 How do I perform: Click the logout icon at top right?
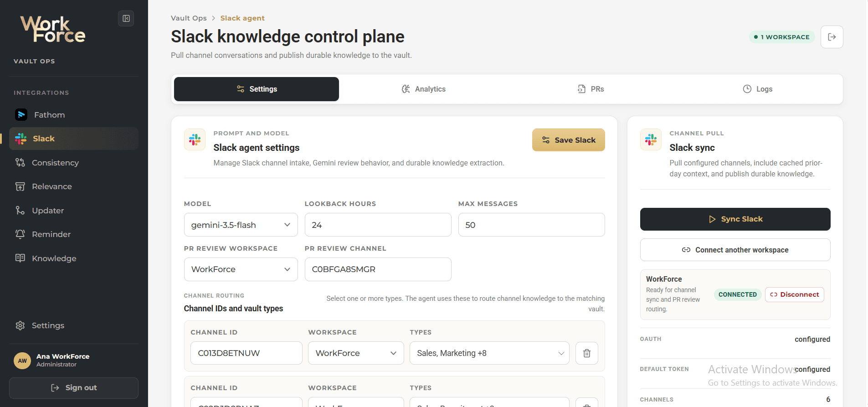pyautogui.click(x=832, y=37)
